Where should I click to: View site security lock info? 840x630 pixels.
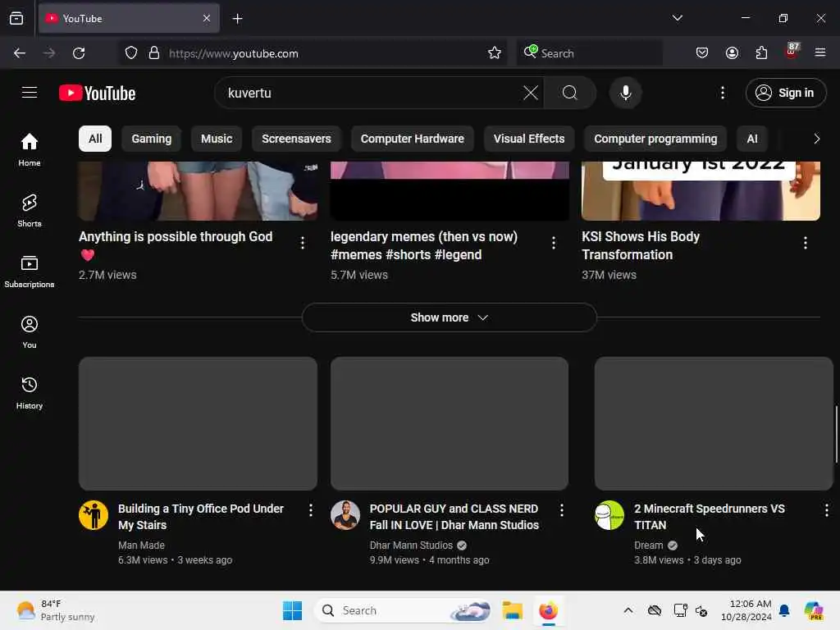click(154, 53)
